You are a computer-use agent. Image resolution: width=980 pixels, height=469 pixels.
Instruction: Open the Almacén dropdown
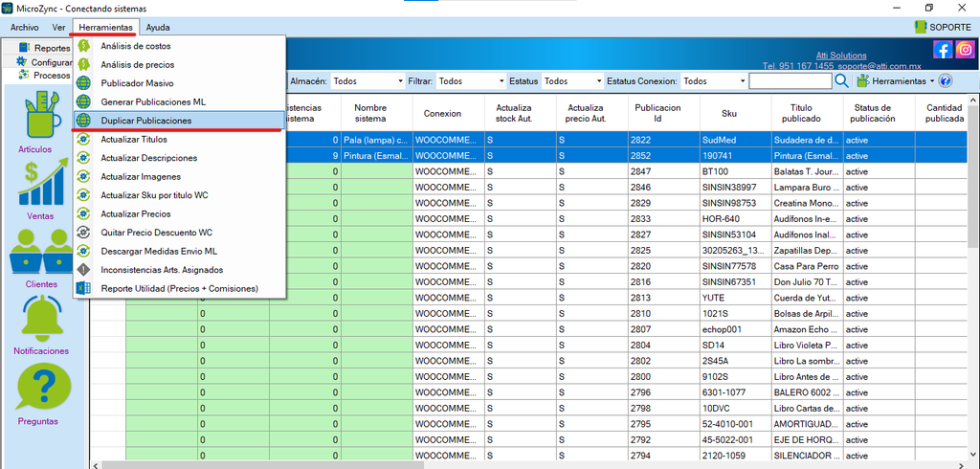[367, 81]
